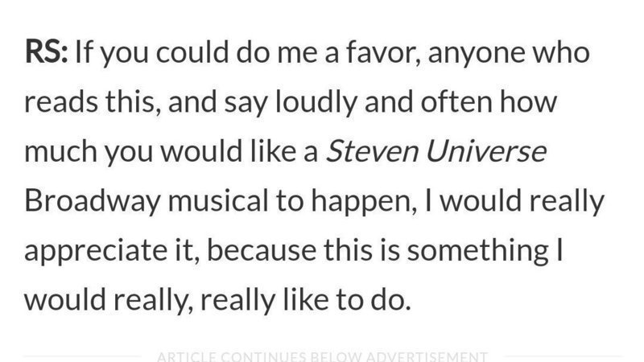Click the bold "RS:" speaker label
This screenshot has height=362, width=644.
point(45,54)
